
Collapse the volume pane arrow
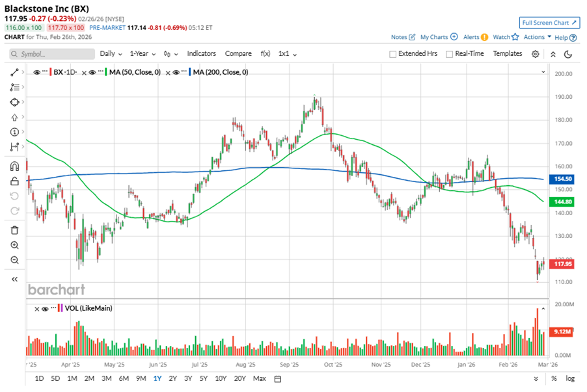(x=543, y=309)
